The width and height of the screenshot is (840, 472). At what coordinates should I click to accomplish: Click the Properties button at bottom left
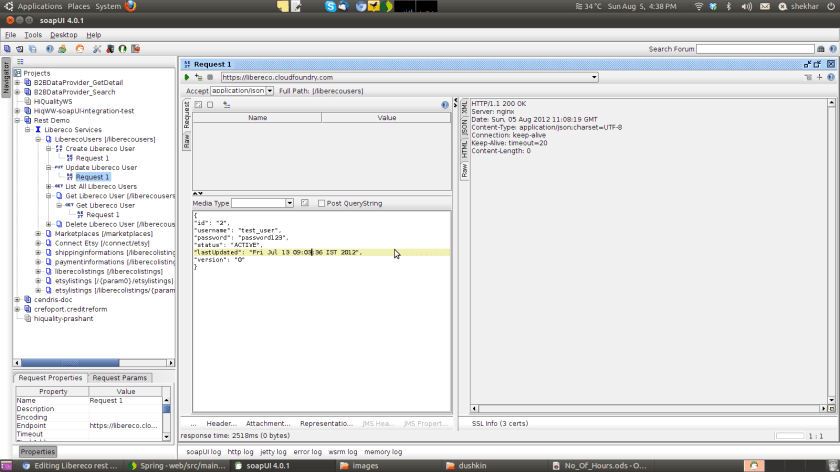click(x=38, y=452)
